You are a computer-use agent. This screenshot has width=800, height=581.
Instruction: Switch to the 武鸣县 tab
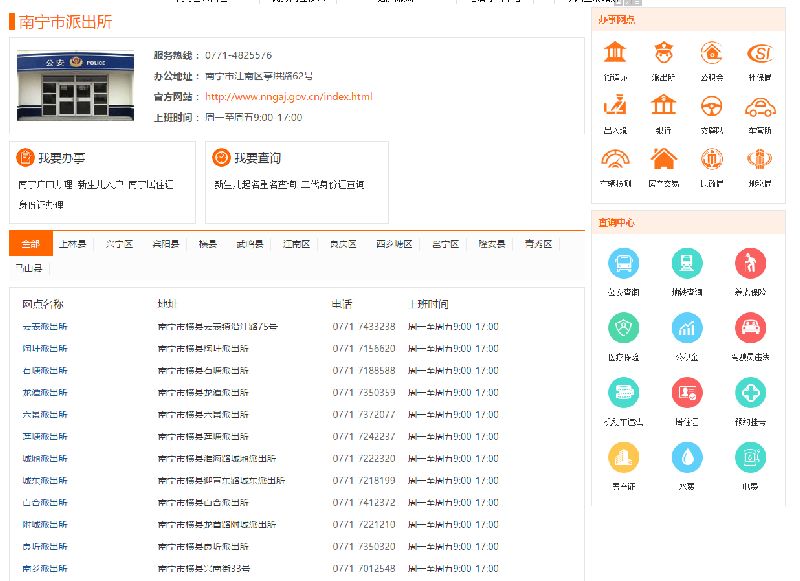click(x=250, y=244)
